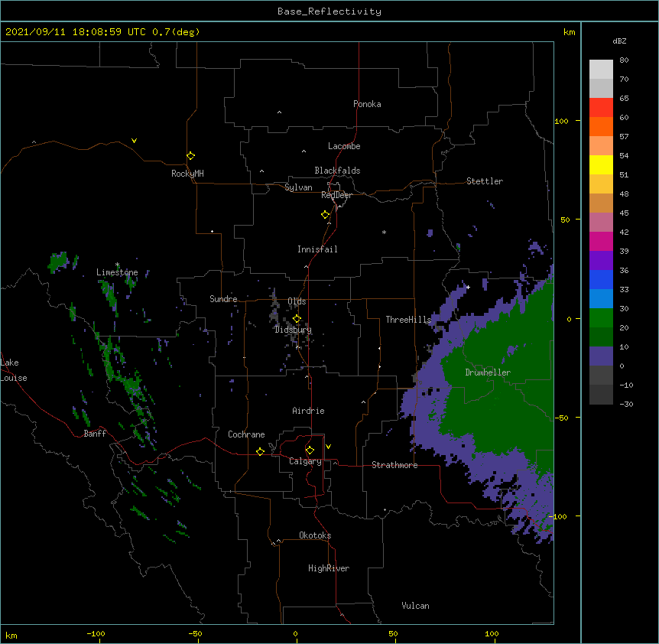Image resolution: width=659 pixels, height=644 pixels.
Task: Click the km label at top right
Action: click(569, 32)
